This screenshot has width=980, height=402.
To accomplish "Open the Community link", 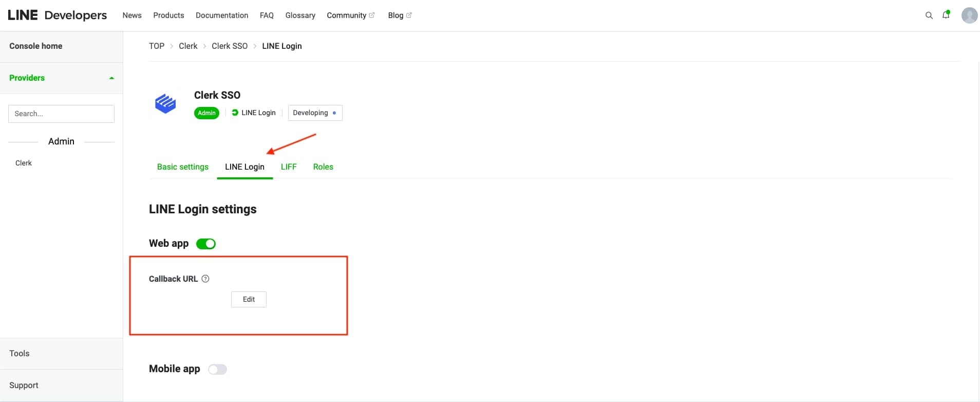I will [346, 15].
